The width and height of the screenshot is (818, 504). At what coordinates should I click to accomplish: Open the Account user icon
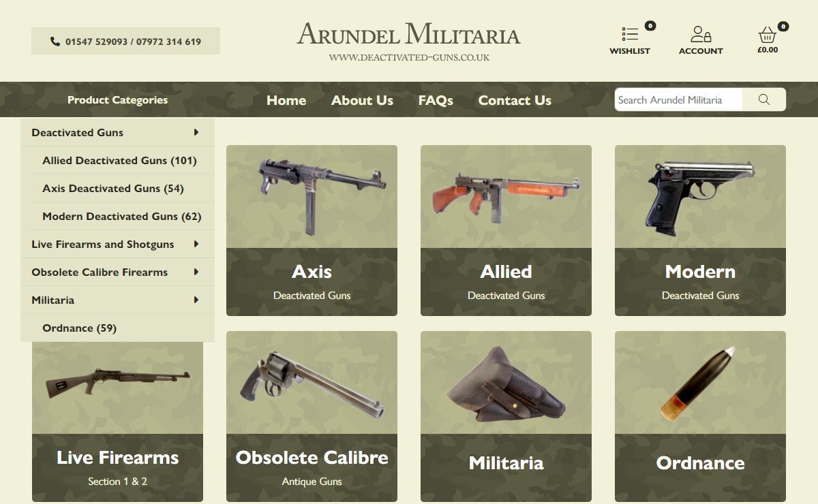tap(701, 34)
